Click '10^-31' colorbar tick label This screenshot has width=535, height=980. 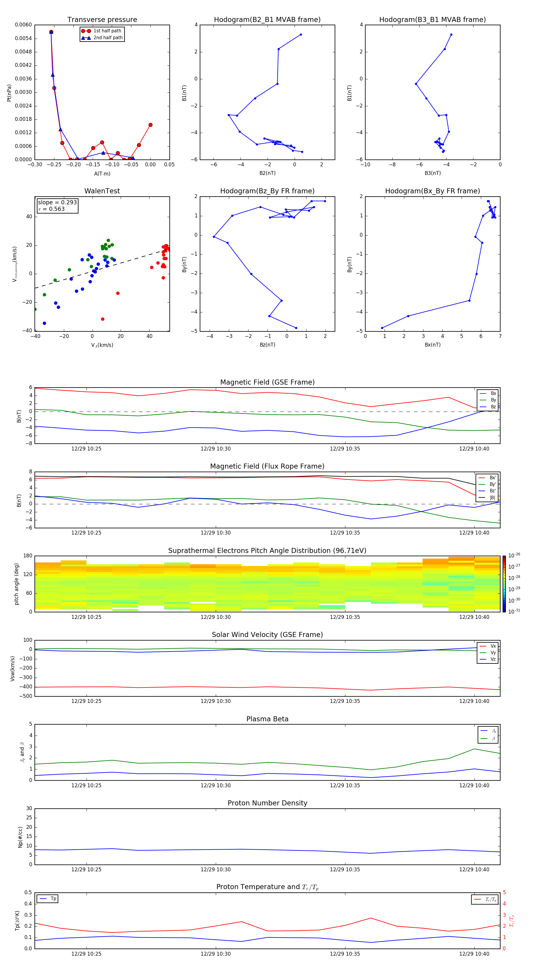click(514, 611)
